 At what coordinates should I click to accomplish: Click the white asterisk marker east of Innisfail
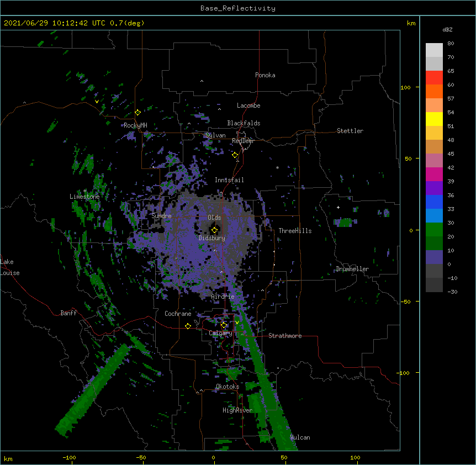pyautogui.click(x=277, y=167)
